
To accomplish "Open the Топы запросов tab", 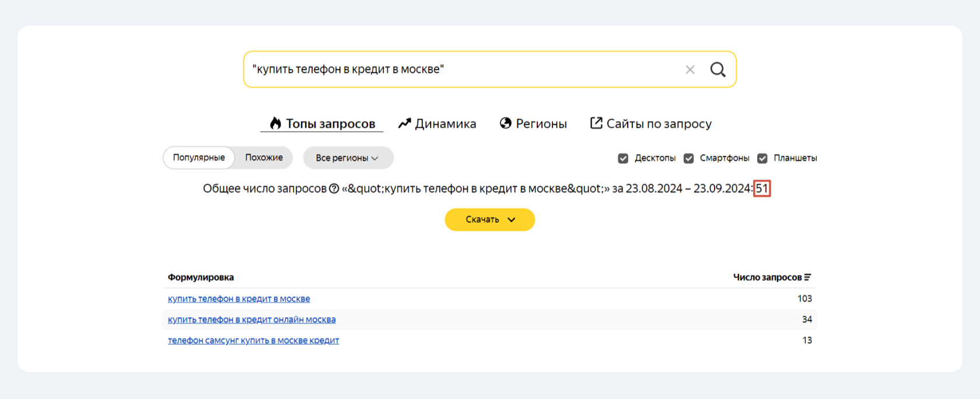I will [x=322, y=124].
